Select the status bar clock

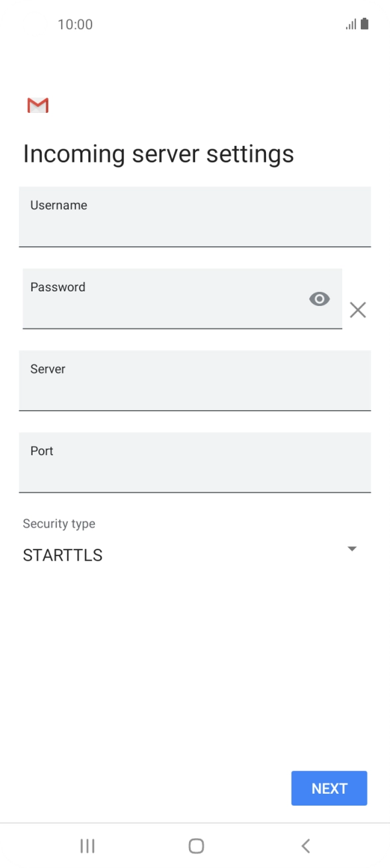point(76,24)
